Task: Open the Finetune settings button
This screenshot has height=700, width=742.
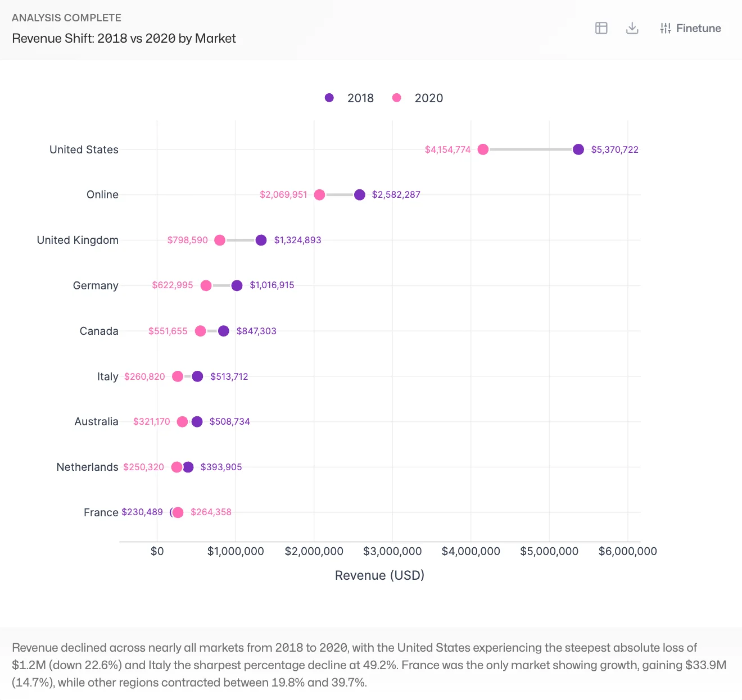Action: 690,28
